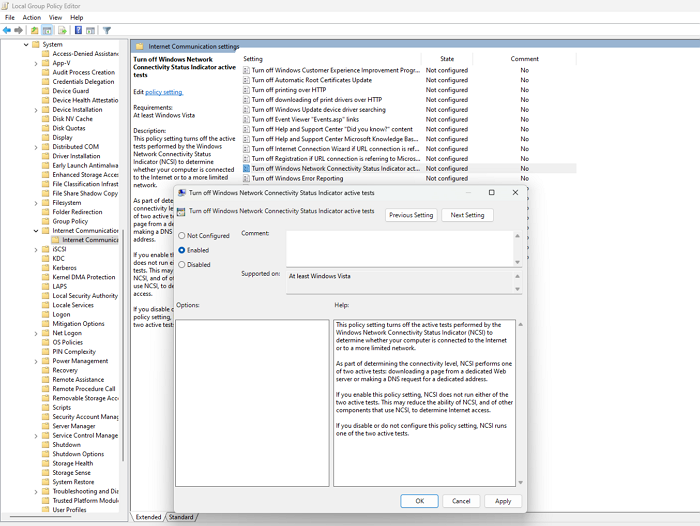Click the KDC folder icon
Viewport: 700px width, 526px height.
[46, 259]
